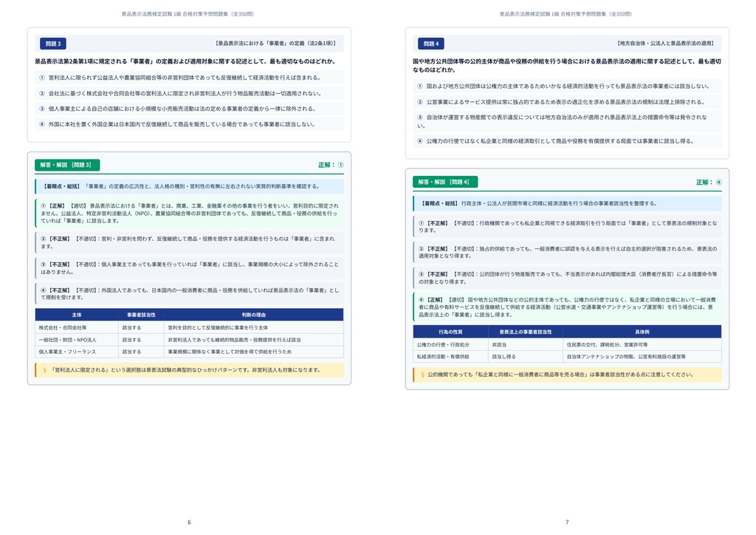Click question 4 stem 国や地方公共団体等の公的主体
The height and width of the screenshot is (535, 756).
pyautogui.click(x=567, y=66)
